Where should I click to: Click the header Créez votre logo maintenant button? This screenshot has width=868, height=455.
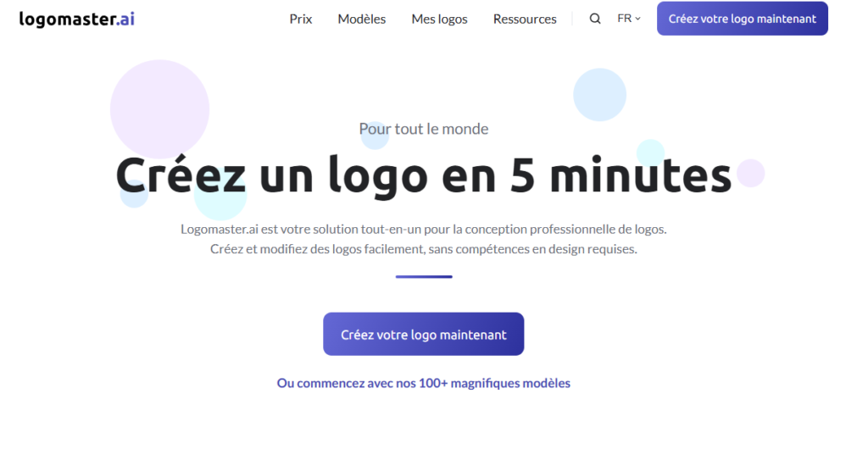coord(743,19)
